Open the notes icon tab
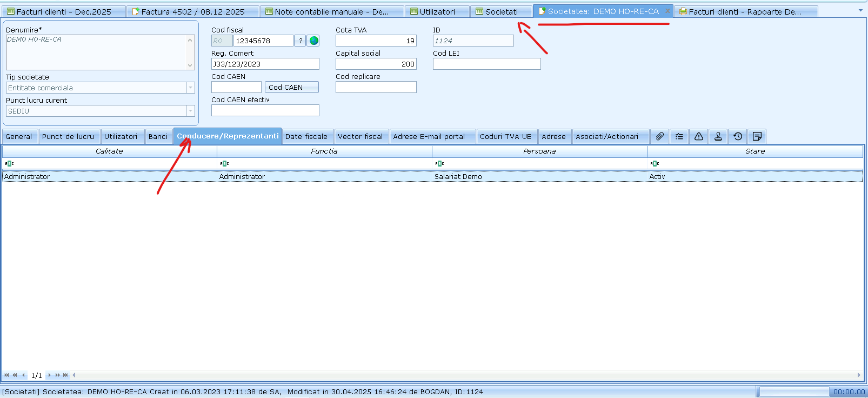This screenshot has height=398, width=868. (757, 136)
